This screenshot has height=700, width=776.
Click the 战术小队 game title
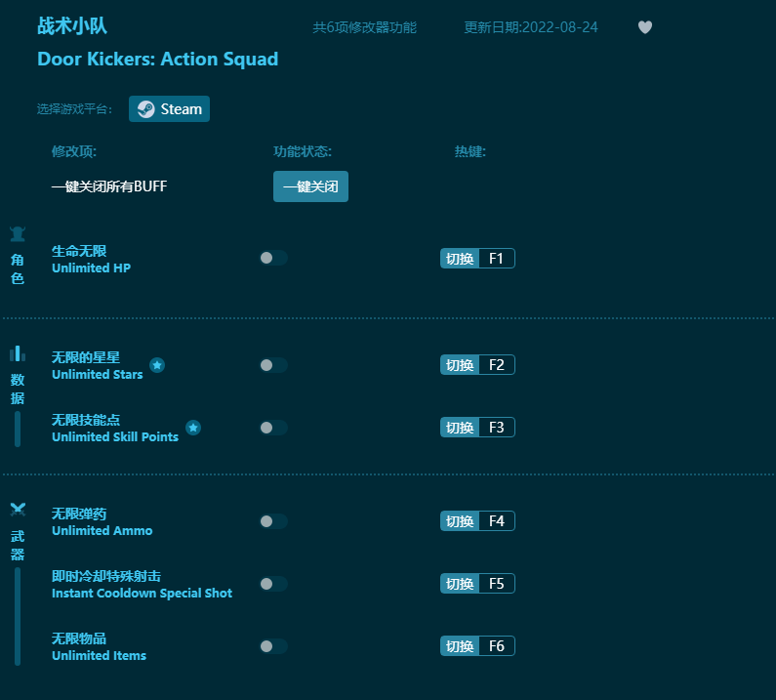coord(72,25)
